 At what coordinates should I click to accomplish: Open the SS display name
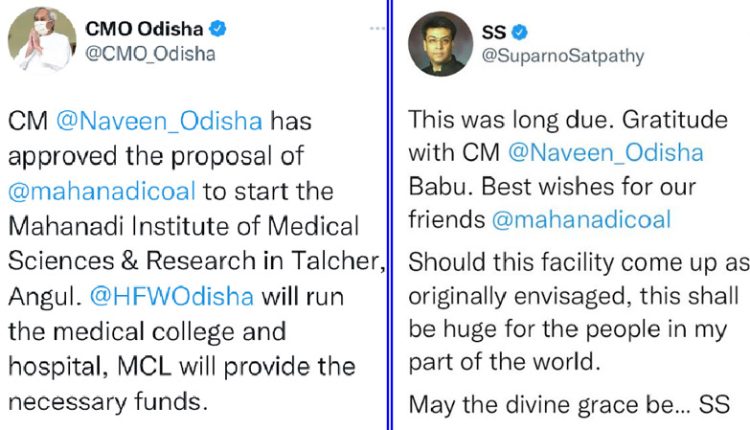pyautogui.click(x=496, y=31)
